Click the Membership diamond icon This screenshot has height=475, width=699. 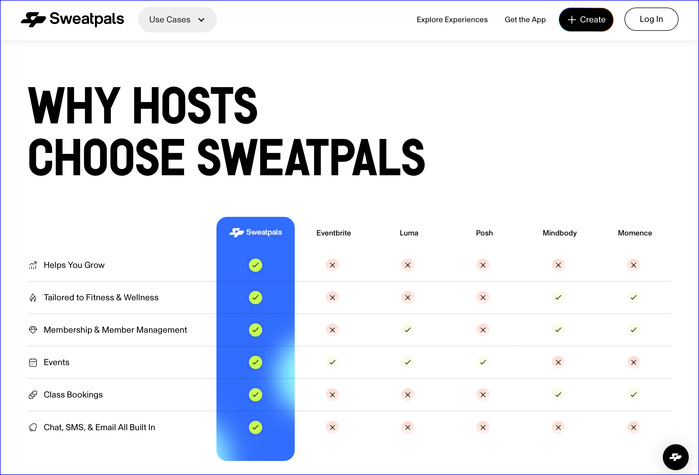click(33, 330)
